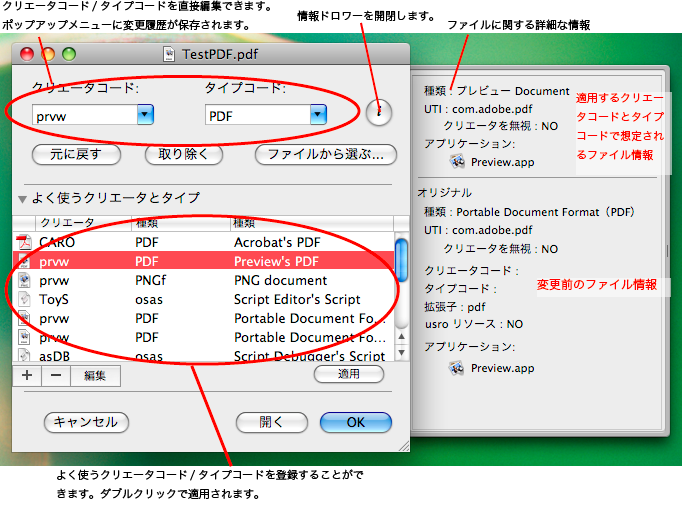Click the TestPDF.pdf title bar document icon
682x505 pixels.
(169, 54)
